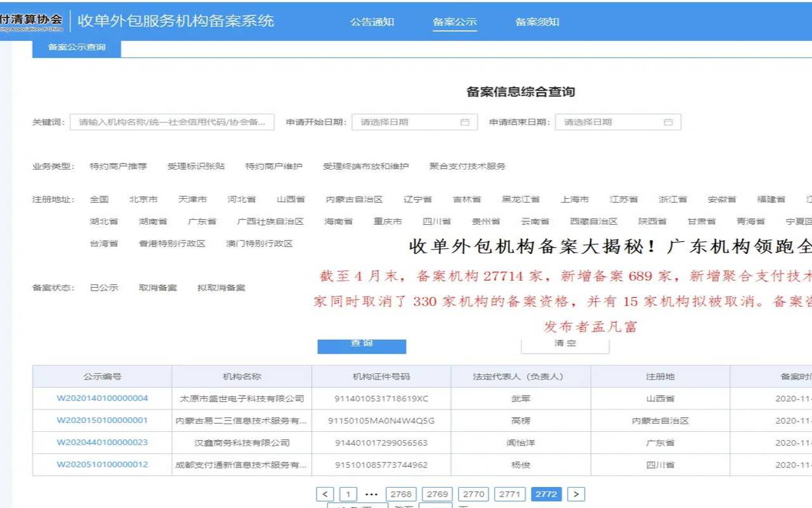Open record W2020140100000004
This screenshot has height=508, width=812.
tap(102, 398)
